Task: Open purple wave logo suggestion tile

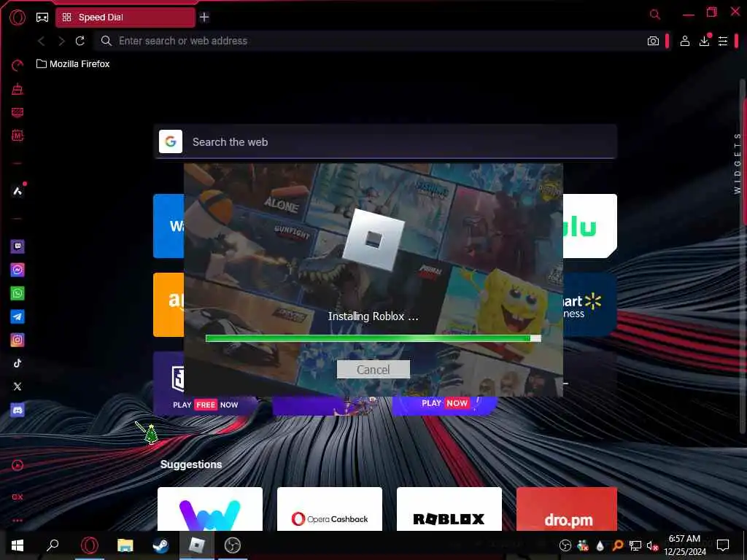Action: tap(209, 508)
